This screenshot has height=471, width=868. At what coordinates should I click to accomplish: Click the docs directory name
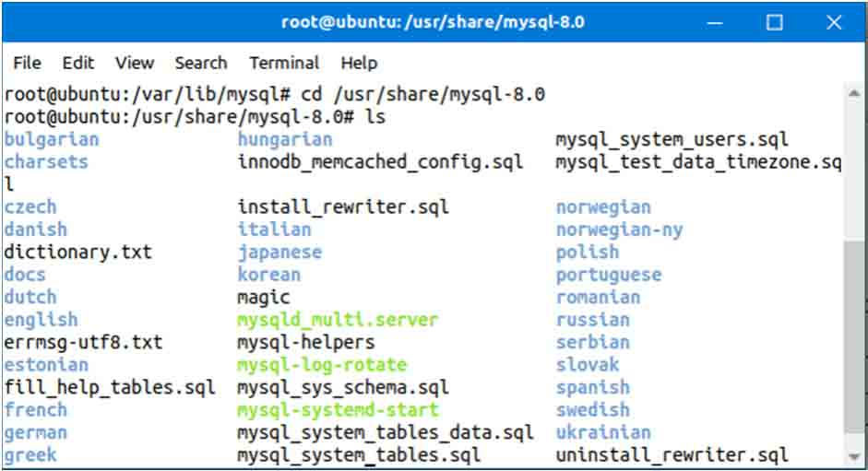tap(25, 275)
